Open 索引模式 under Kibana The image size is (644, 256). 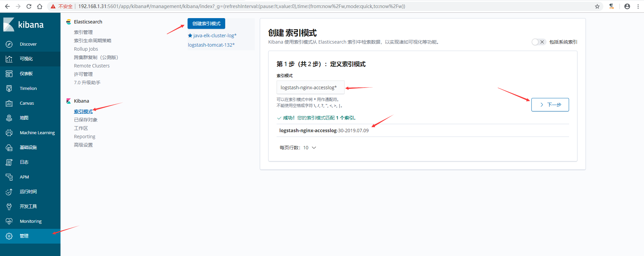83,111
